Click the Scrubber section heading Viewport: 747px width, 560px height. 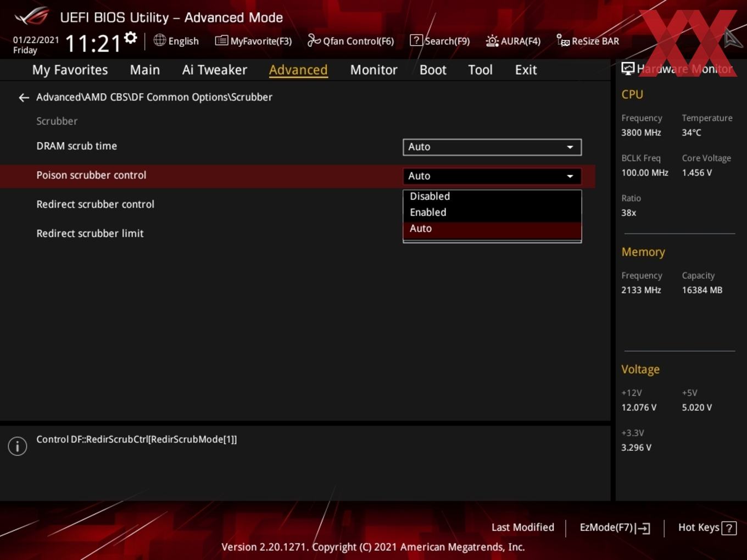tap(57, 121)
